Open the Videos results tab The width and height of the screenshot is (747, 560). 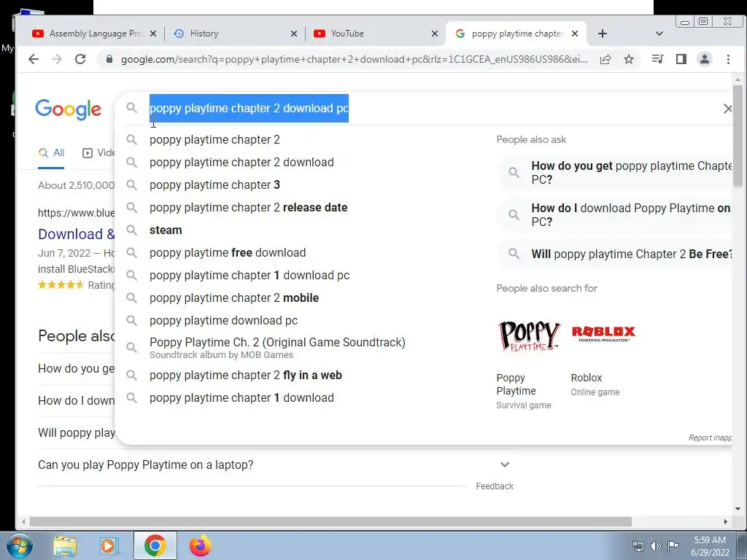[x=98, y=153]
